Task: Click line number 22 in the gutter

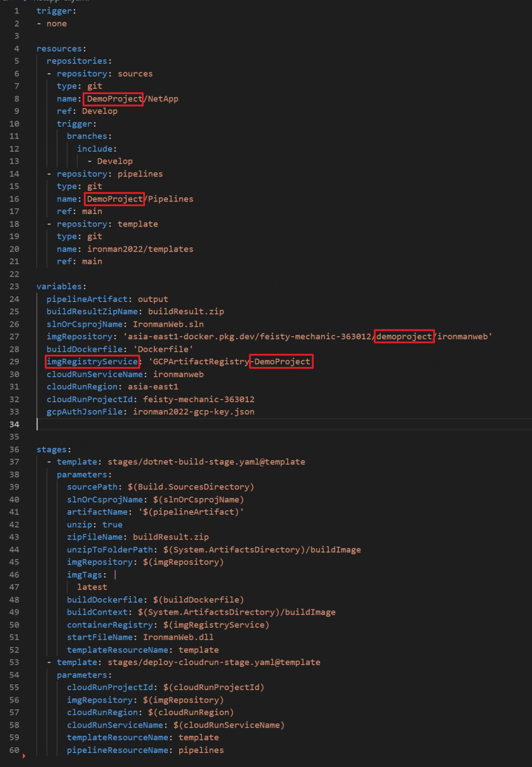Action: coord(14,274)
